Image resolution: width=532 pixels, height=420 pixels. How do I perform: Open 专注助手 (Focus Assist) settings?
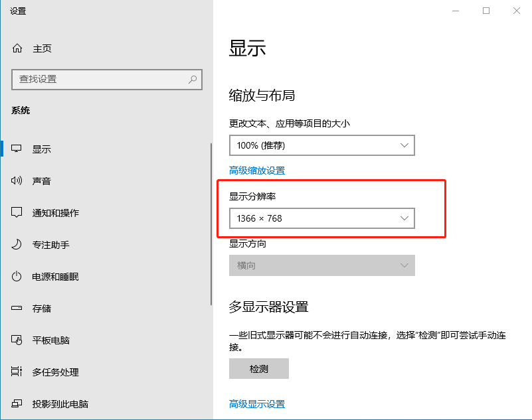(x=17, y=244)
